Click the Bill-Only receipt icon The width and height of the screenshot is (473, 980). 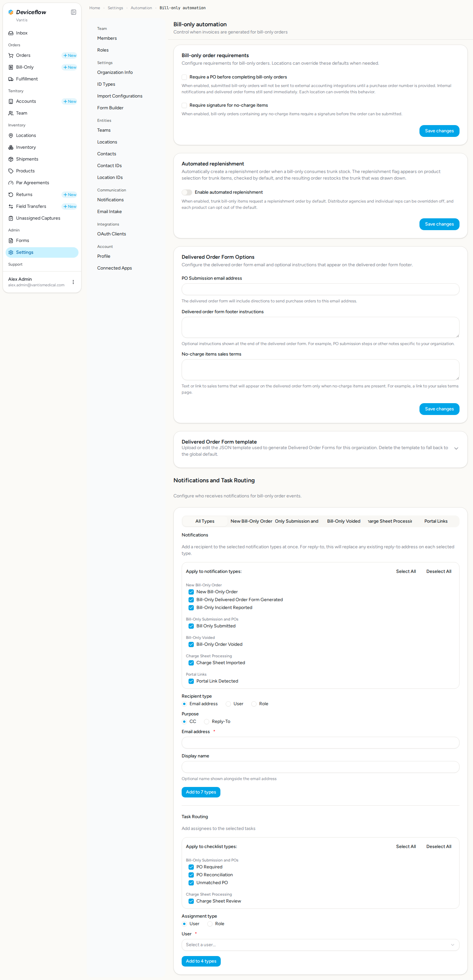(11, 67)
